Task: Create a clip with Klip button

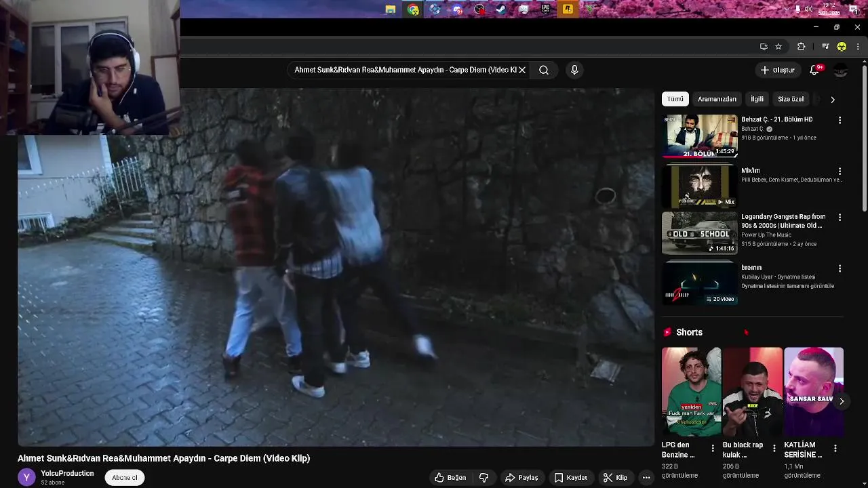Action: pos(615,478)
